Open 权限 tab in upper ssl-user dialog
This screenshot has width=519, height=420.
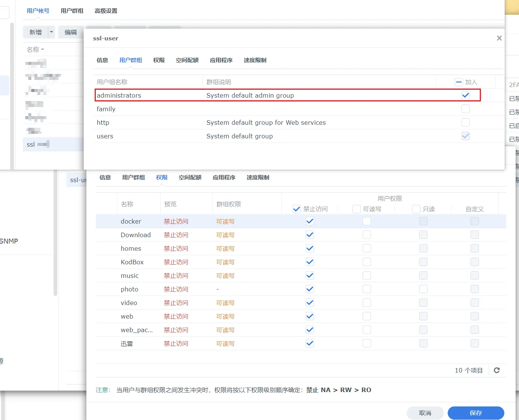[159, 60]
